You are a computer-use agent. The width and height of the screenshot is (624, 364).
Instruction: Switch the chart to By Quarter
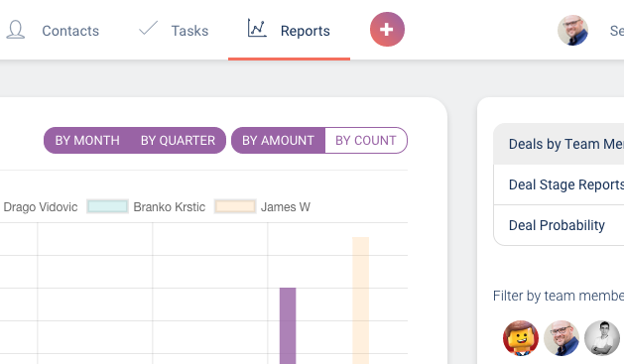[178, 141]
